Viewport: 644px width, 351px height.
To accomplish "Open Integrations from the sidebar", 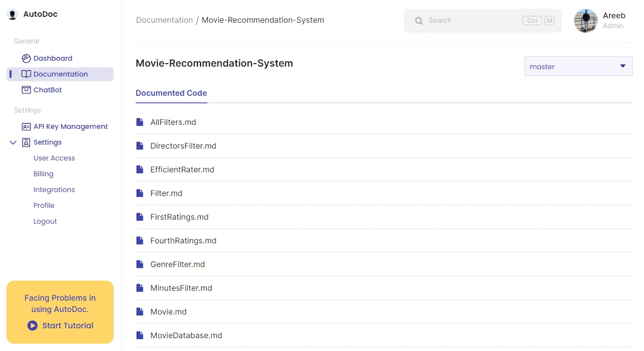I will point(54,190).
